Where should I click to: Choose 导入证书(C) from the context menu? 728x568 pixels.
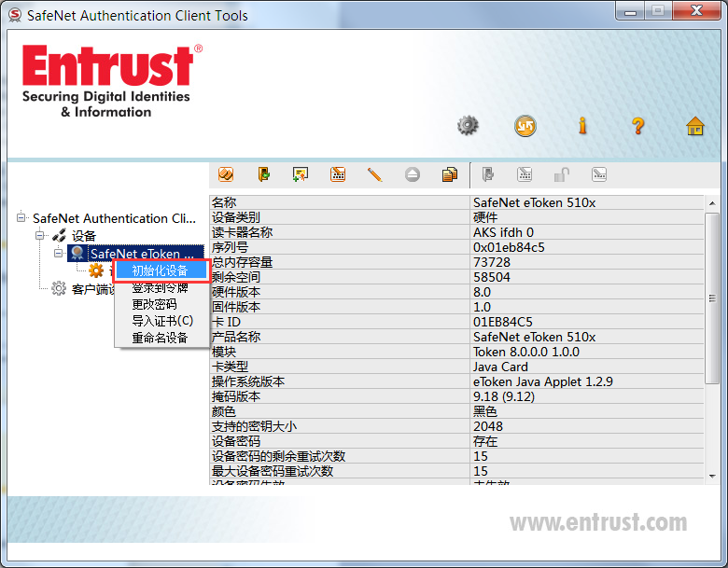coord(161,321)
